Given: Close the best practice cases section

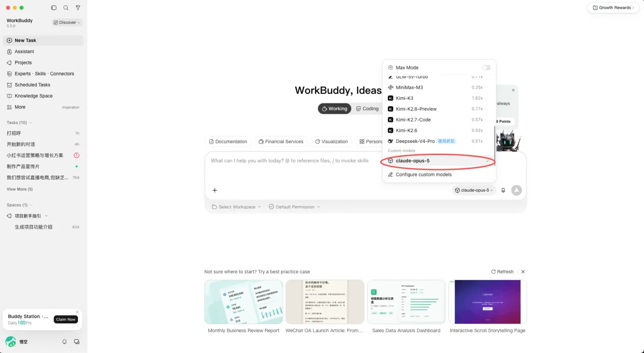Looking at the screenshot, I should pos(523,272).
